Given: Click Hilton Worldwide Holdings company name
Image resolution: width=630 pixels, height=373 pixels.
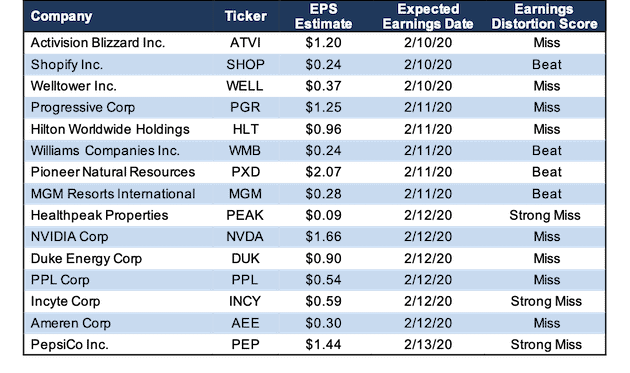Looking at the screenshot, I should pos(110,129).
